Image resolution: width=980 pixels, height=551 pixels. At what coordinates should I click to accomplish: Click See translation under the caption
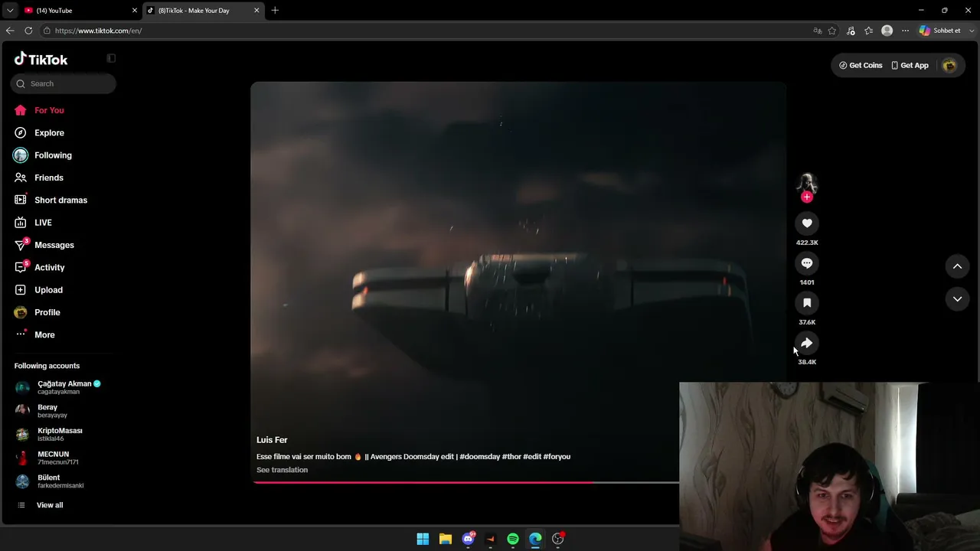click(282, 470)
